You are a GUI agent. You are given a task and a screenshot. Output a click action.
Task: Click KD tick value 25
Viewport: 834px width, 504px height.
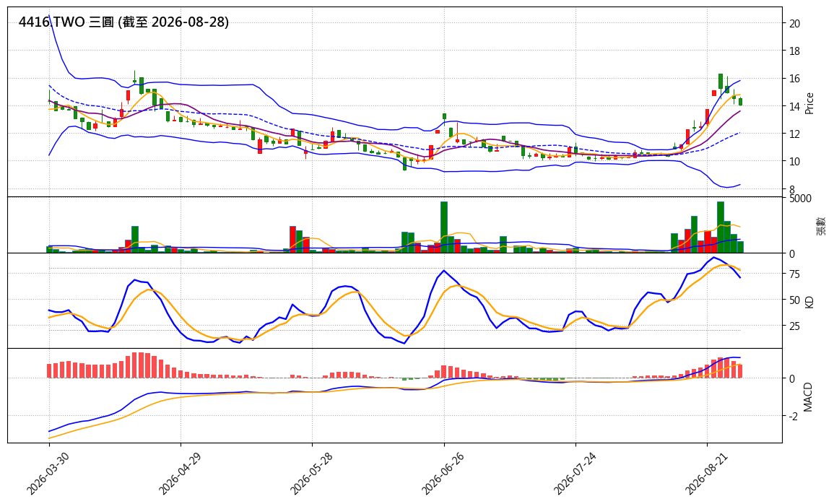[x=795, y=326]
